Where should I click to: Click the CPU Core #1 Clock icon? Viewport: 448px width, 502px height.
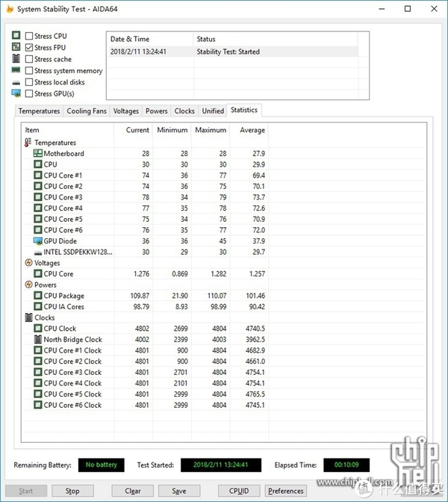(x=38, y=350)
